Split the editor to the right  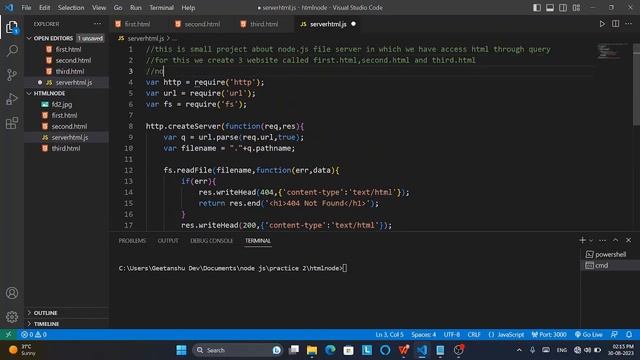[616, 24]
